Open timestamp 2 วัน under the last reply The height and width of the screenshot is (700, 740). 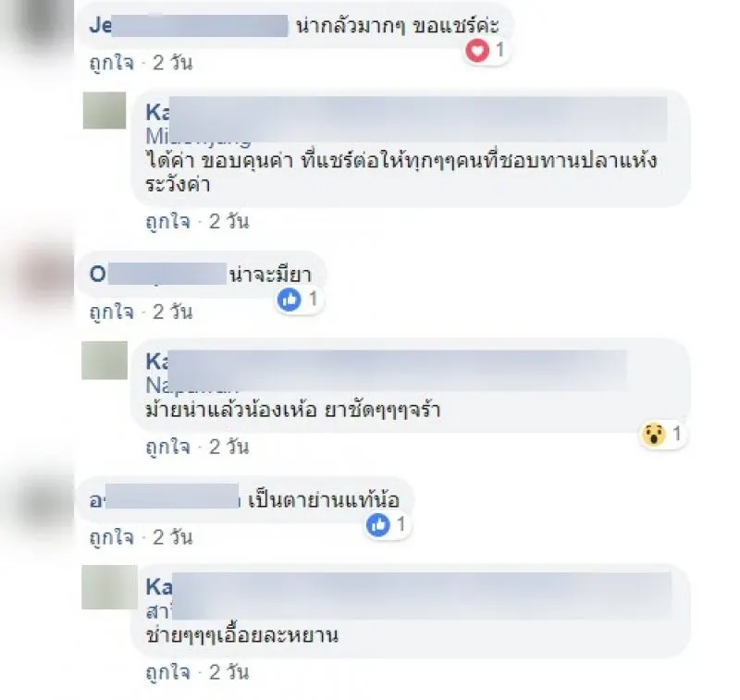(x=228, y=672)
